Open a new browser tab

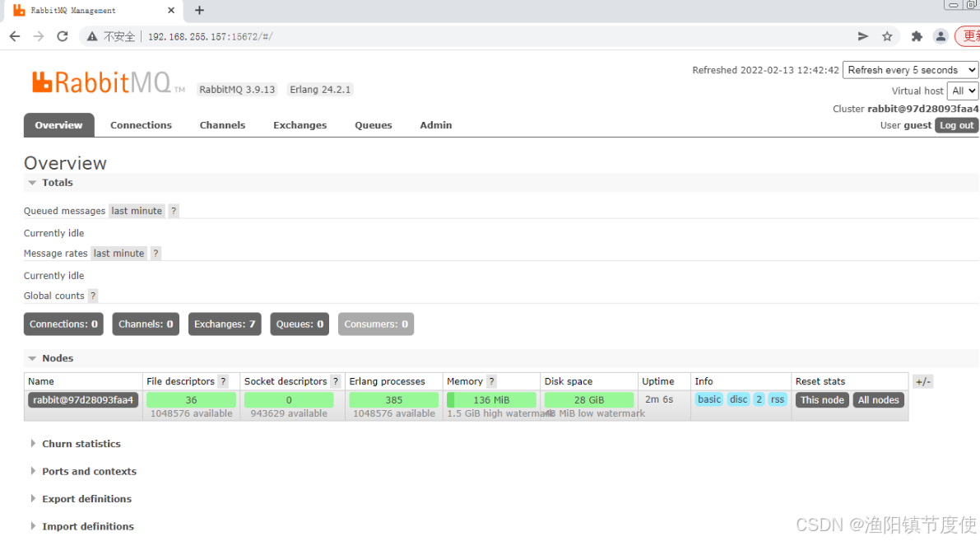[199, 10]
